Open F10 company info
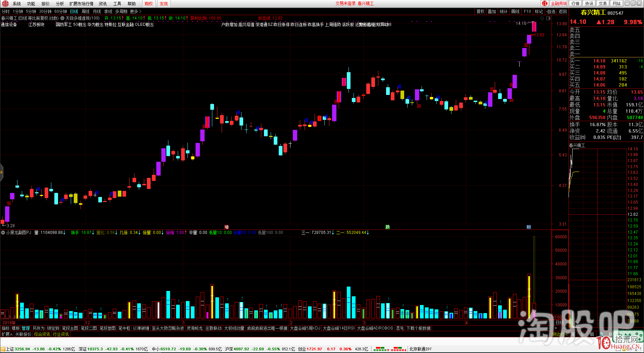 [x=528, y=11]
